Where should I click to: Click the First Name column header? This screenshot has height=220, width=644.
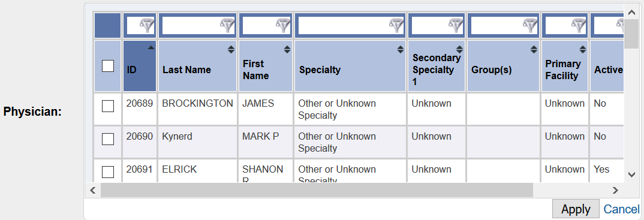click(265, 66)
